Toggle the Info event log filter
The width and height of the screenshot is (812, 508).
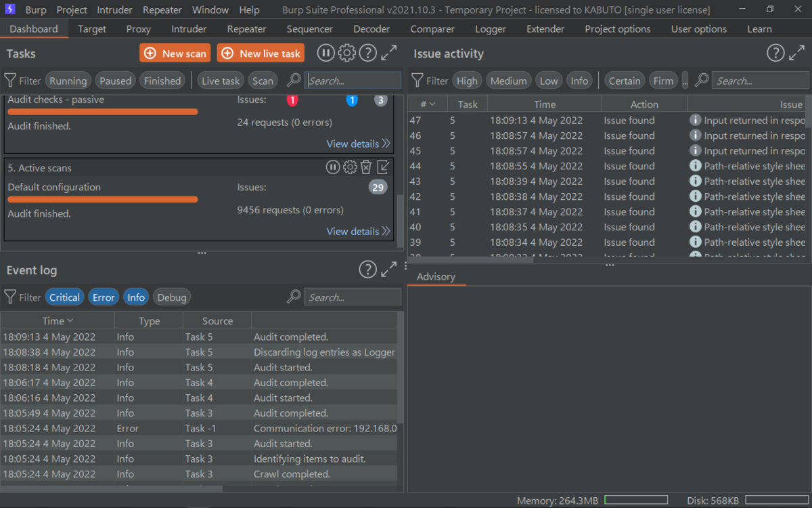coord(136,297)
